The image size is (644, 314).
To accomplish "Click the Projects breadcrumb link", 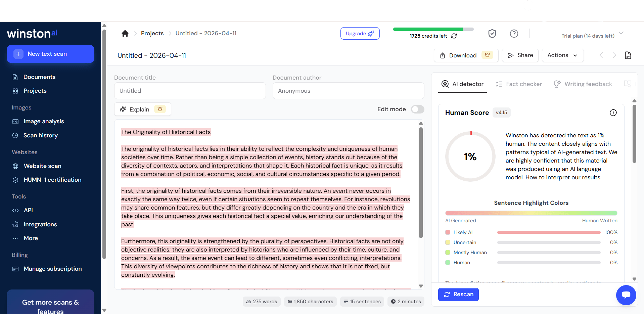I will tap(152, 33).
